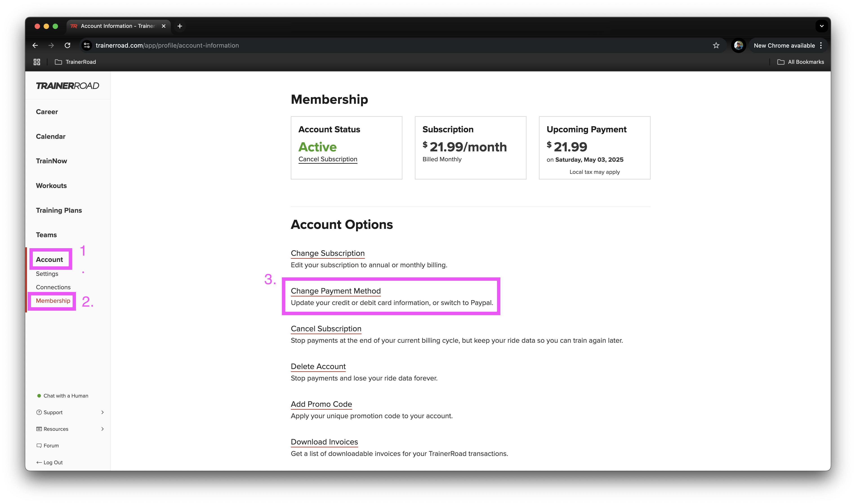Click Log Out in sidebar
Image resolution: width=856 pixels, height=504 pixels.
[x=53, y=463]
